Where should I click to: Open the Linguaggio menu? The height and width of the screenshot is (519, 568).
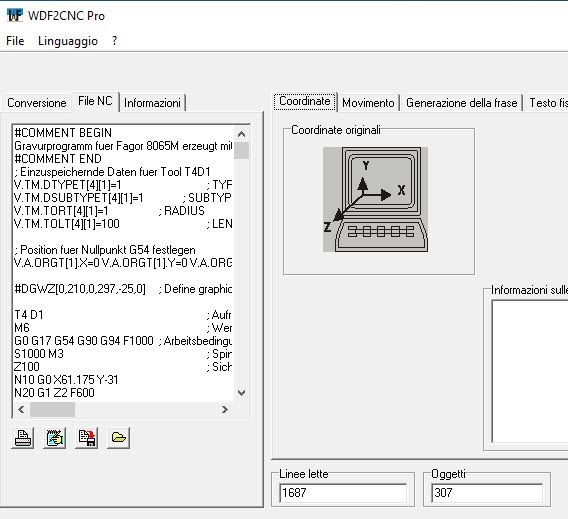point(68,41)
